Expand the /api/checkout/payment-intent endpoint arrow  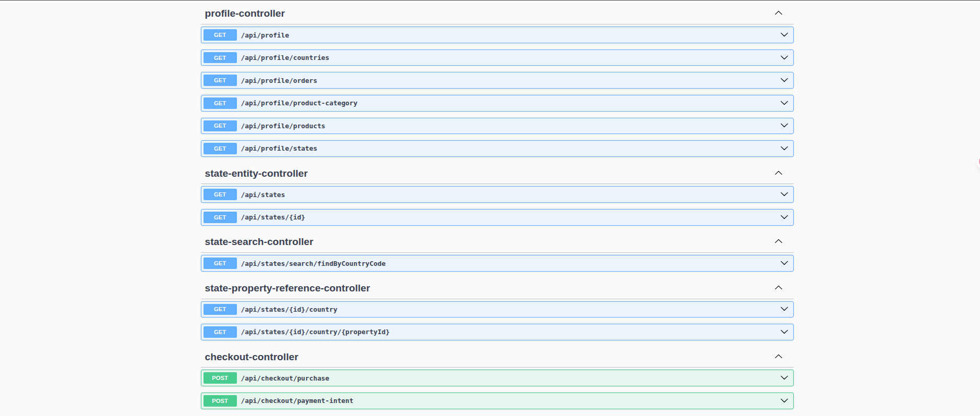click(x=784, y=401)
